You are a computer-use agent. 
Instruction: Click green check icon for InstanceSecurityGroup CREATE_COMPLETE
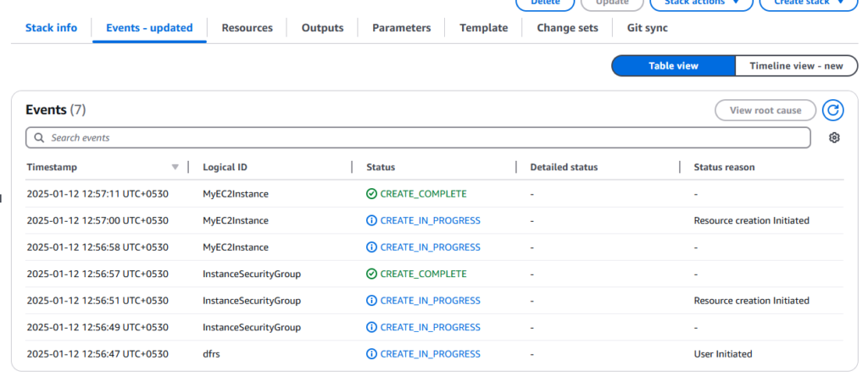coord(371,274)
